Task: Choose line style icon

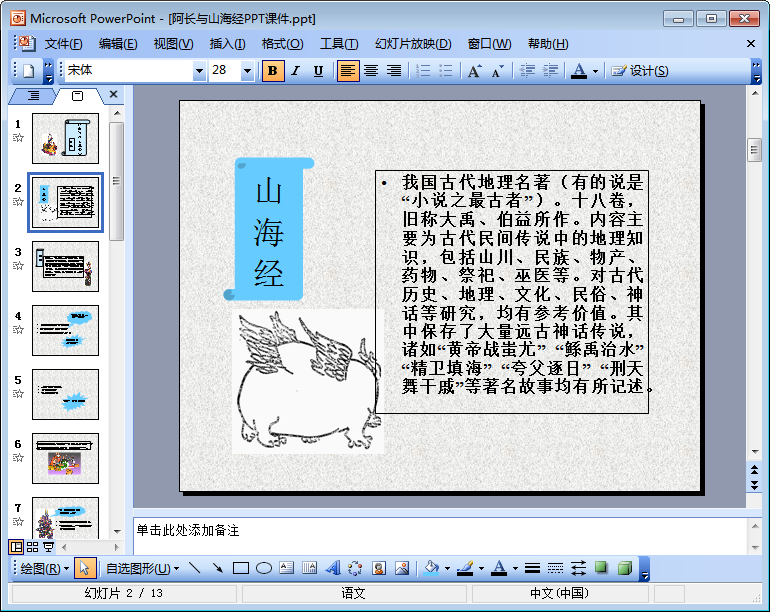Action: tap(532, 568)
